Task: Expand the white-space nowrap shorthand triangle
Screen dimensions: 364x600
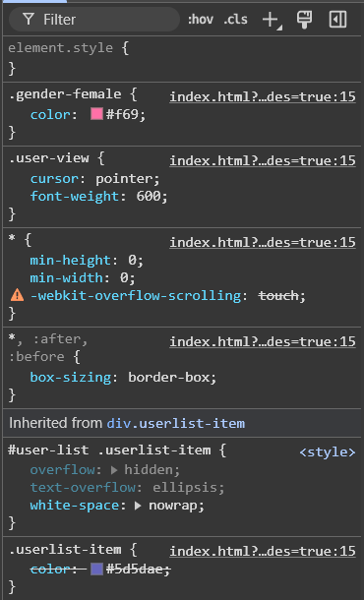Action: coord(138,506)
